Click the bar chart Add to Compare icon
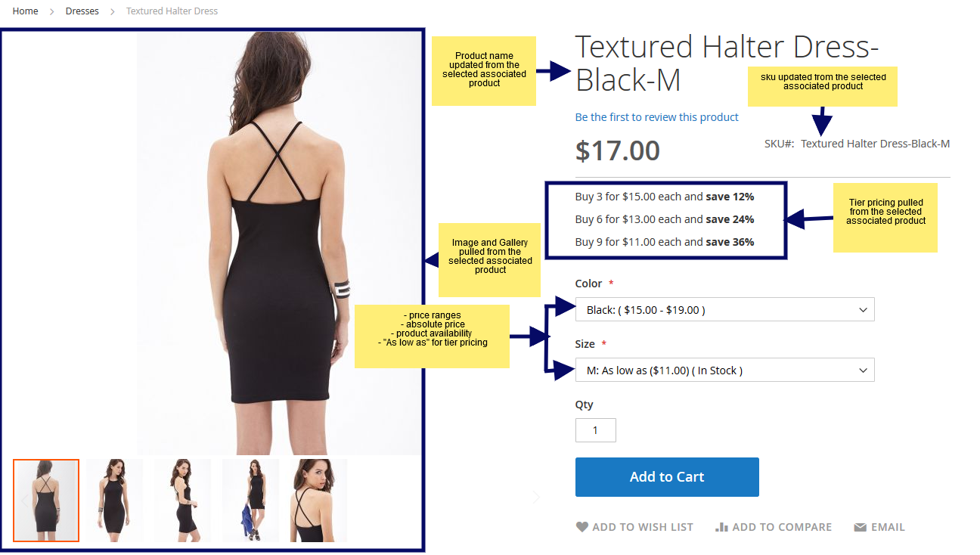This screenshot has height=555, width=980. click(x=721, y=527)
